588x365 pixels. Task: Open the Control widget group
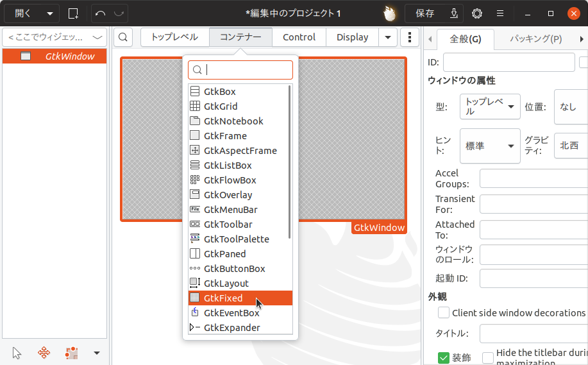299,37
